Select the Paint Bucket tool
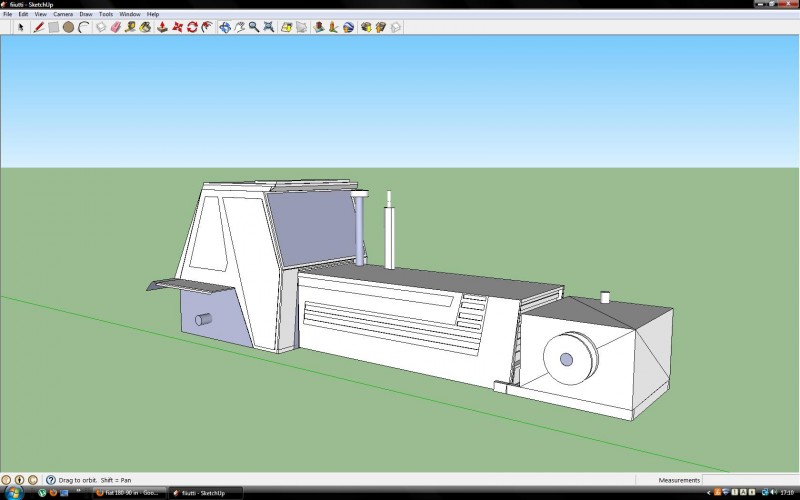The image size is (800, 500). click(x=145, y=27)
